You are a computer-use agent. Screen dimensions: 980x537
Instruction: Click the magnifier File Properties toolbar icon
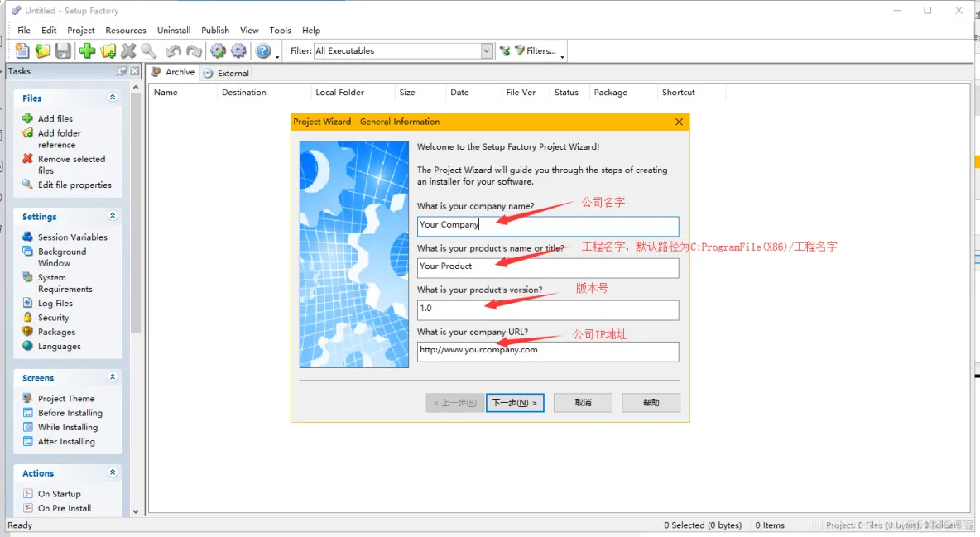(x=149, y=50)
